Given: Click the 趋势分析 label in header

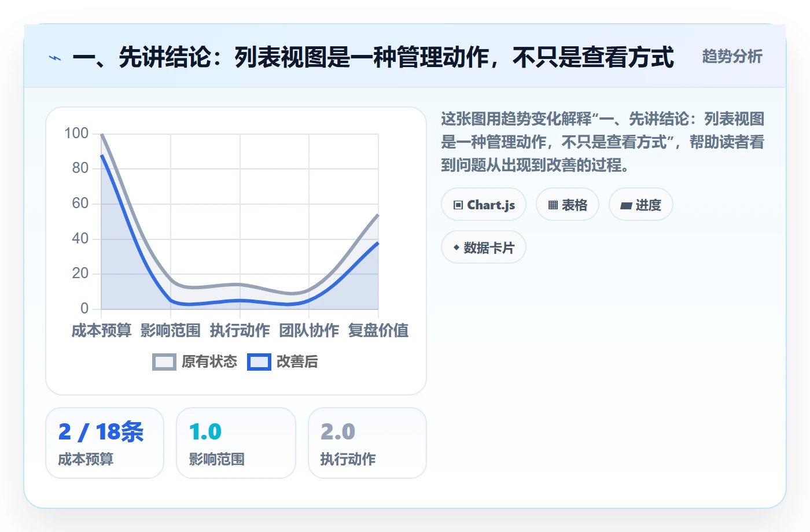Looking at the screenshot, I should 732,57.
